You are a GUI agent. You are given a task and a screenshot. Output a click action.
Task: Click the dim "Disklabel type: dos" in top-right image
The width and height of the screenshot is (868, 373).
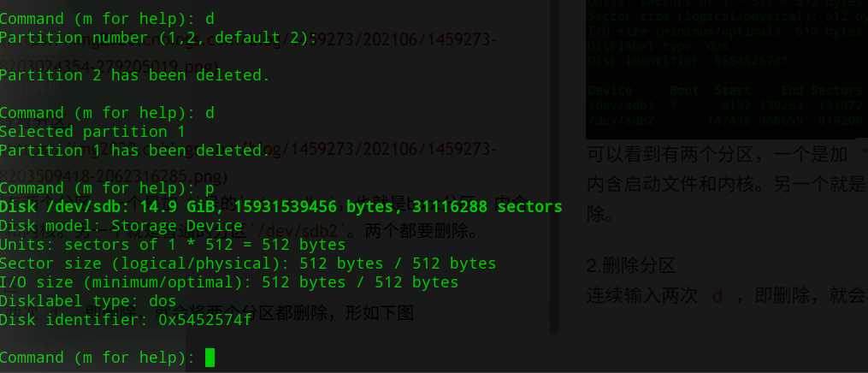point(658,46)
